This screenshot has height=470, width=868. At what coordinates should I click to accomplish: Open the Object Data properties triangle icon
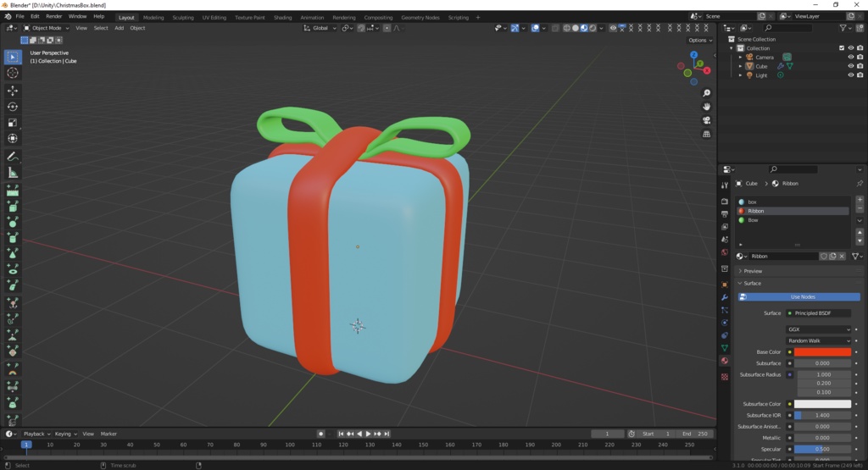(x=725, y=348)
